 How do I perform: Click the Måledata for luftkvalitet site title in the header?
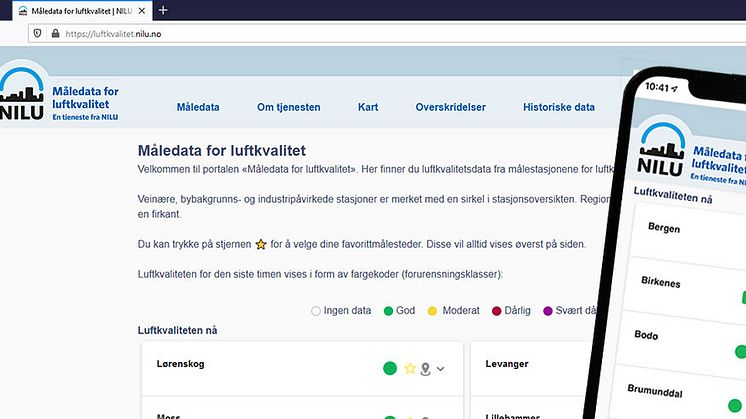pos(85,98)
